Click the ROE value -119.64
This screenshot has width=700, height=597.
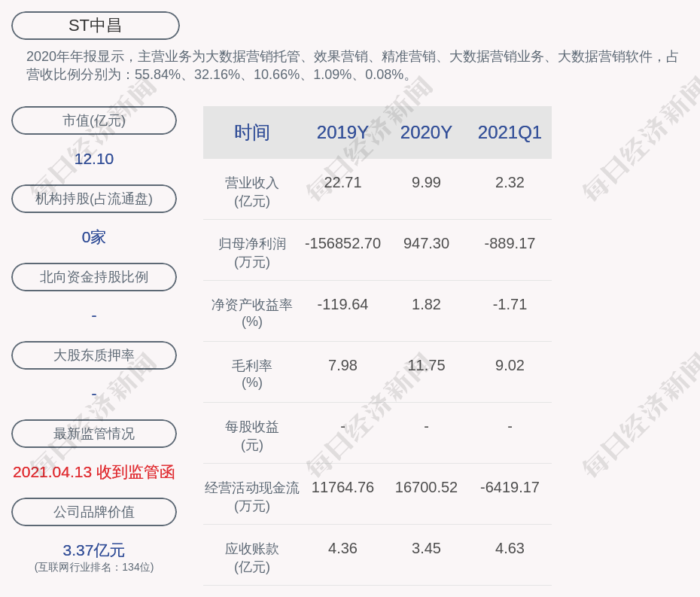[343, 305]
